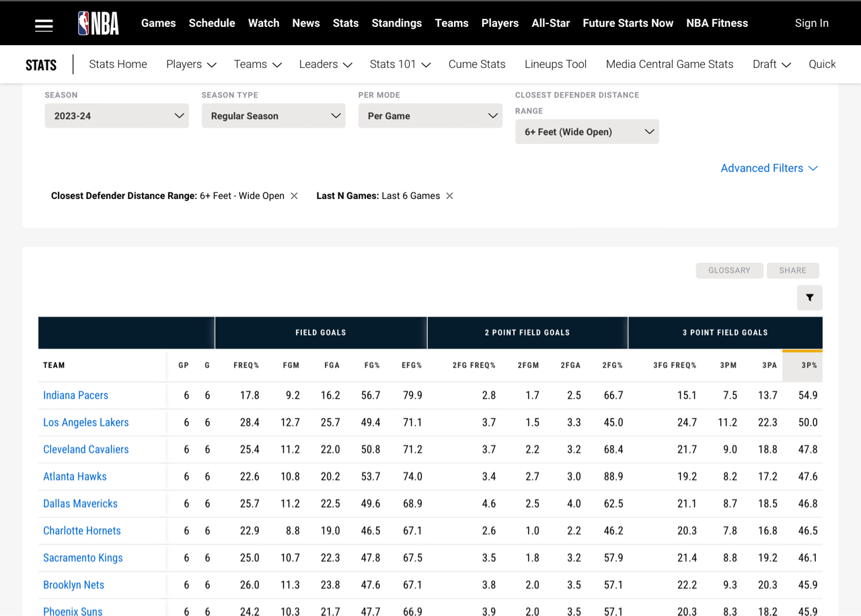Open Watch in top navigation
The height and width of the screenshot is (616, 861).
264,23
